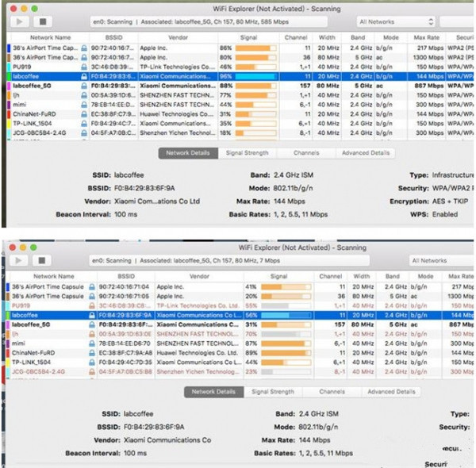476x468 pixels.
Task: Sort by Channel column in upper window
Action: point(296,37)
